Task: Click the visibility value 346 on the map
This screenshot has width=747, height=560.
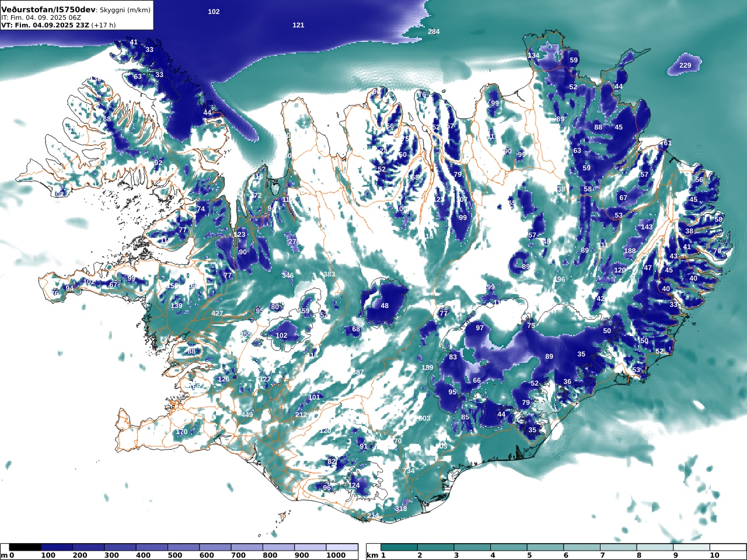Action: [288, 275]
